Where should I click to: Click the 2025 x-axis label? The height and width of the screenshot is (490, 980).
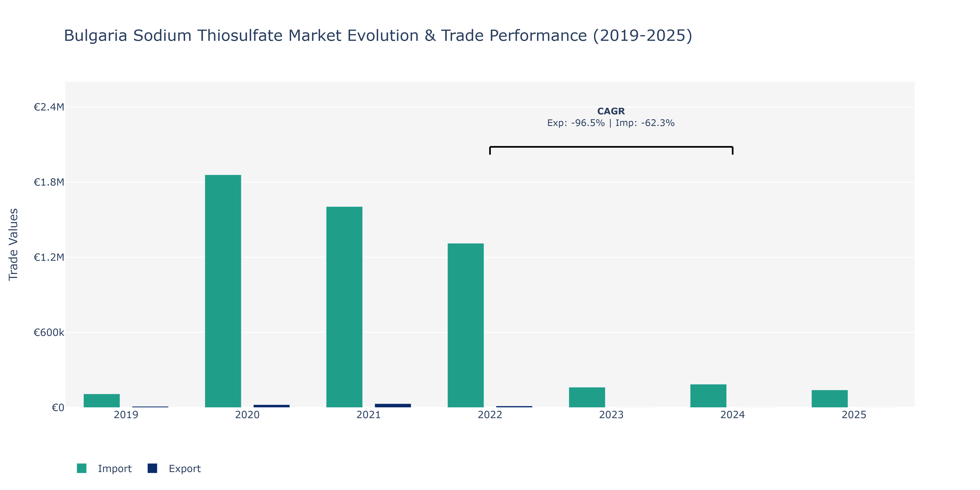pyautogui.click(x=854, y=415)
